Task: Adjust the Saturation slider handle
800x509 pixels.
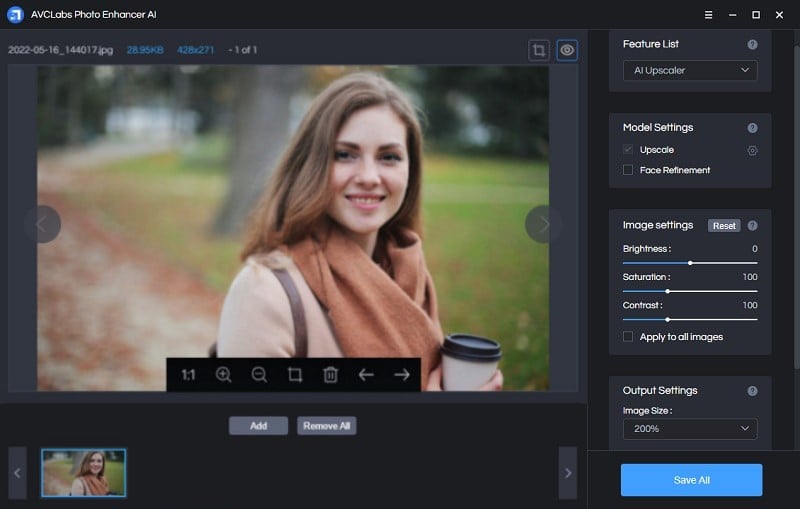Action: 667,291
